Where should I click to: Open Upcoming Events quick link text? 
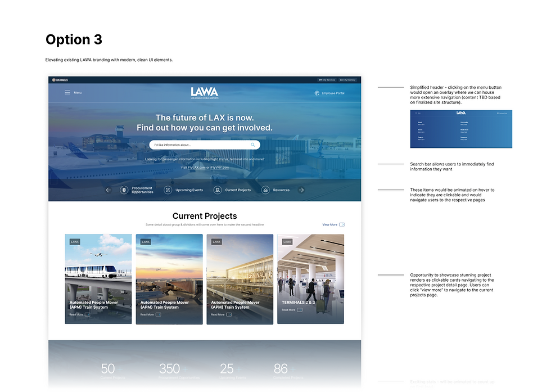[189, 190]
